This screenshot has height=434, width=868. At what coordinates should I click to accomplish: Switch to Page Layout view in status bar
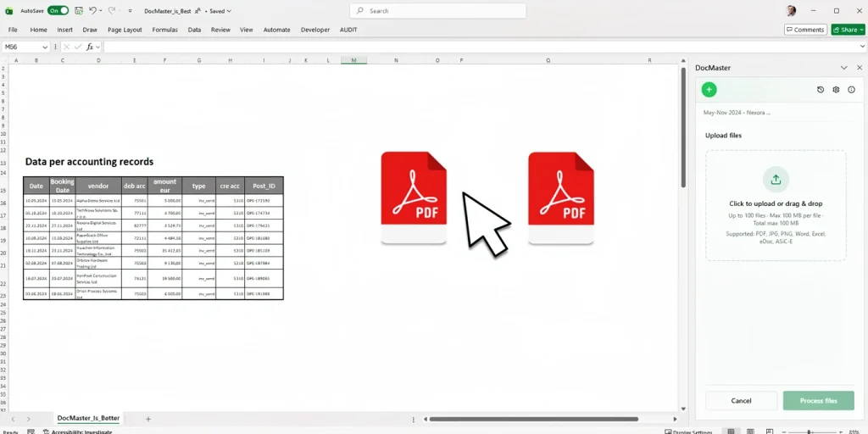[x=751, y=431]
